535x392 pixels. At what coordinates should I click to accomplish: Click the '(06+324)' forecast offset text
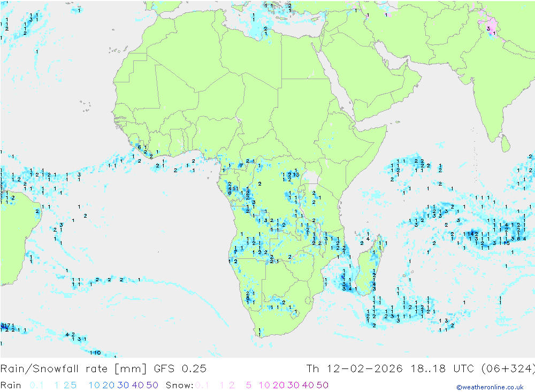click(508, 369)
